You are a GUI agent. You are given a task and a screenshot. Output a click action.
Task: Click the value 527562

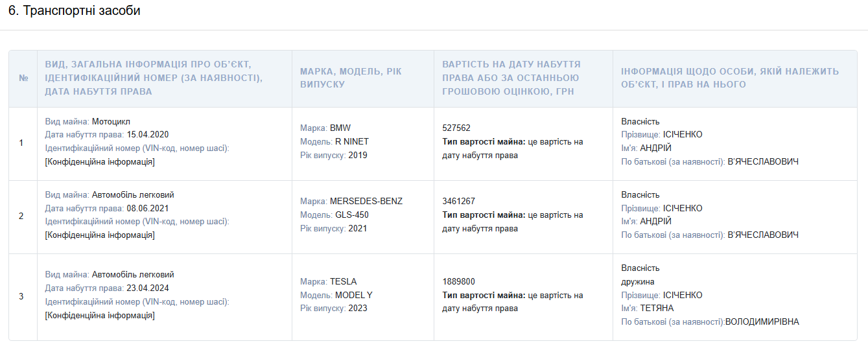coord(456,128)
